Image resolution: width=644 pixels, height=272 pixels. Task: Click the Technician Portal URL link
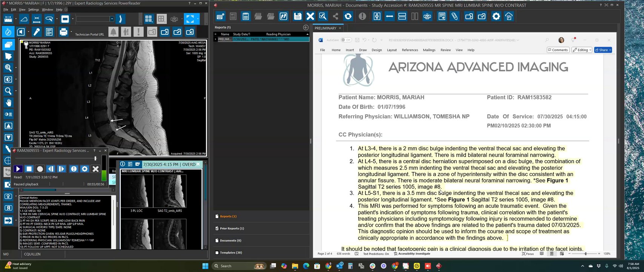pos(89,34)
